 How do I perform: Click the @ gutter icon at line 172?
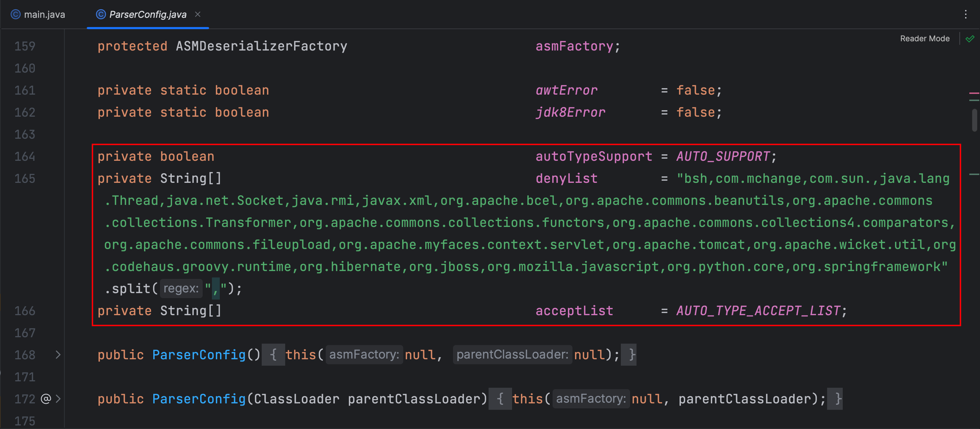pyautogui.click(x=46, y=399)
